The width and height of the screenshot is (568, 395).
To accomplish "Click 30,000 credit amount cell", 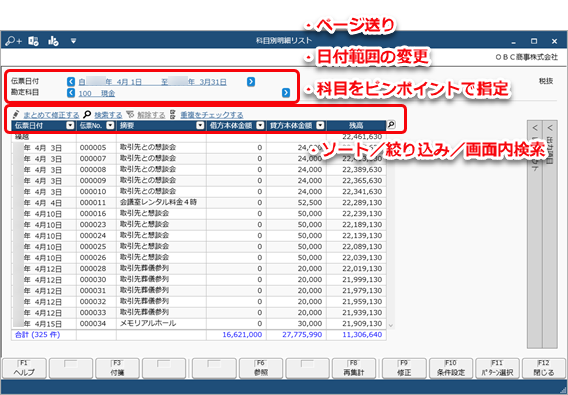I will pos(296,324).
